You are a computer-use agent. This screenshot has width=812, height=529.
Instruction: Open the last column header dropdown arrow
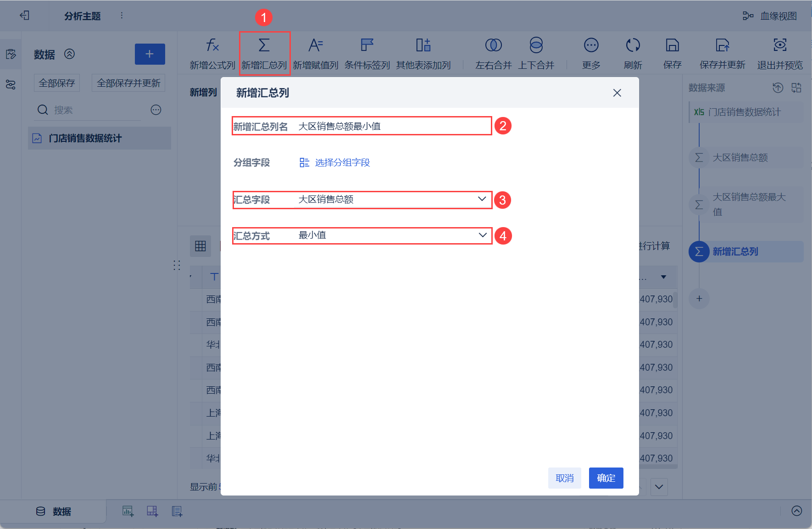tap(663, 277)
